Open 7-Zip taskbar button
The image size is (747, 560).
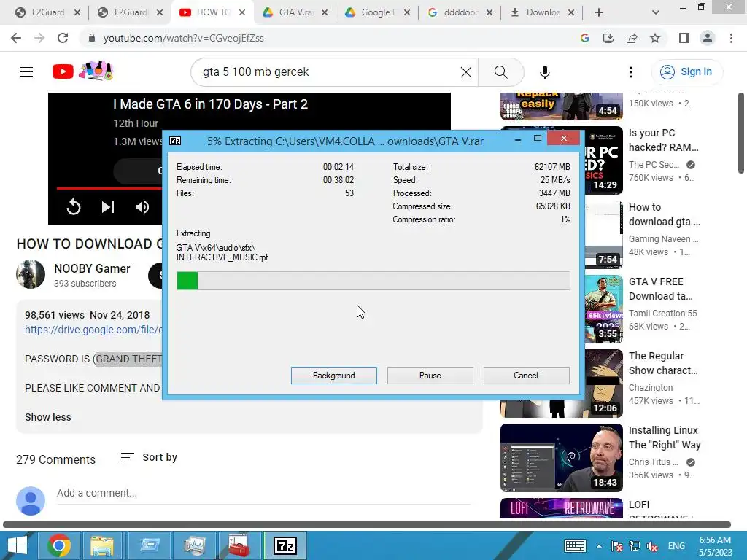click(x=285, y=545)
